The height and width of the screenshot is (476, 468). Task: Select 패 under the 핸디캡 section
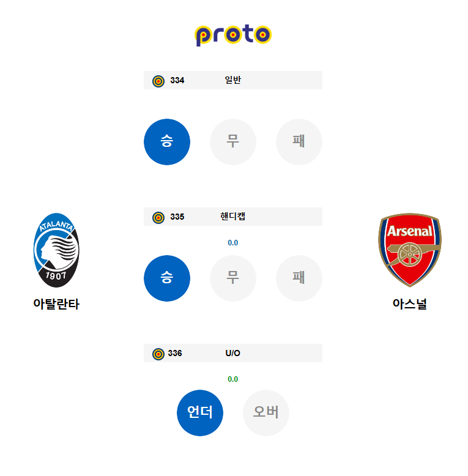click(299, 278)
